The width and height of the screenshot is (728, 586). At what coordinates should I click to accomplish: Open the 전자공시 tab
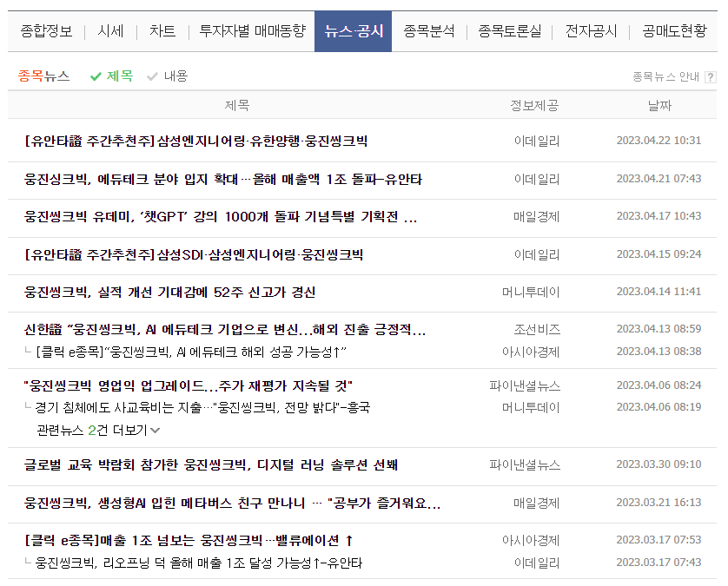591,31
